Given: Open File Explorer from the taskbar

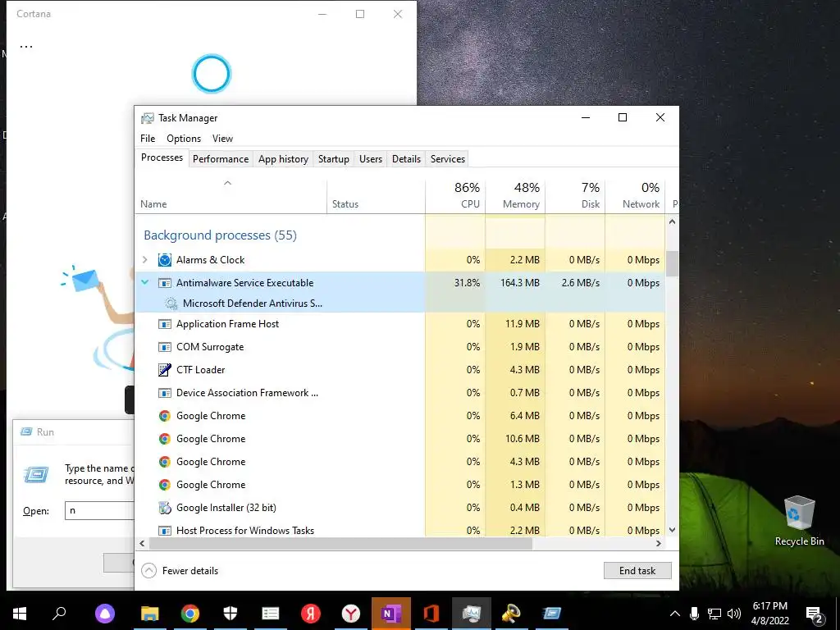Looking at the screenshot, I should pos(150,614).
